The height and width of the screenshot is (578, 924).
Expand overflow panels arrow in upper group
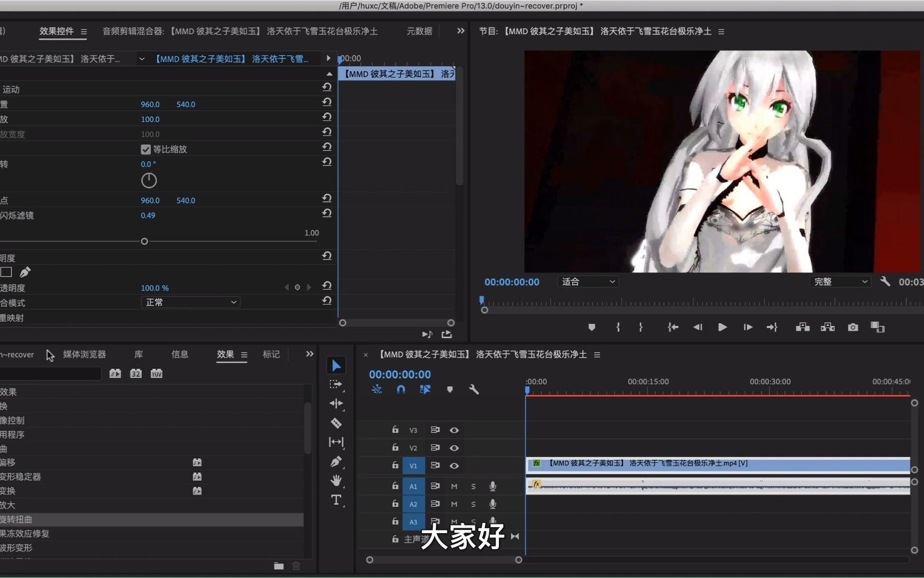461,31
